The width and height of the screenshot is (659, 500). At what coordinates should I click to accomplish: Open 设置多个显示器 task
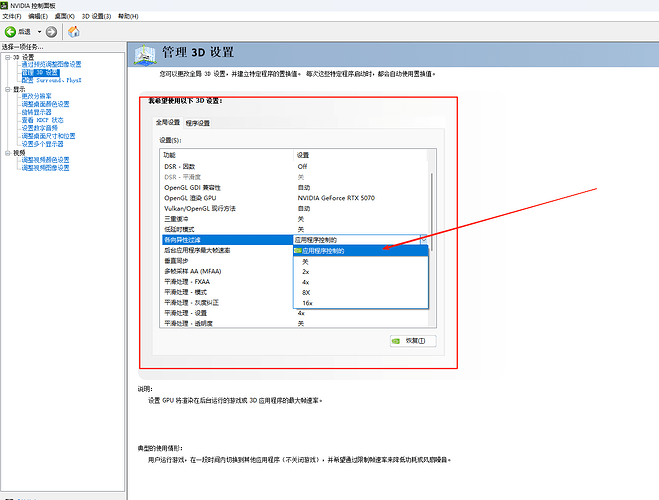click(42, 144)
